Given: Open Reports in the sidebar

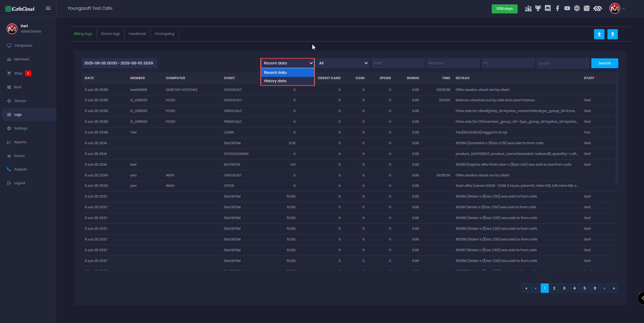Looking at the screenshot, I should (x=20, y=142).
